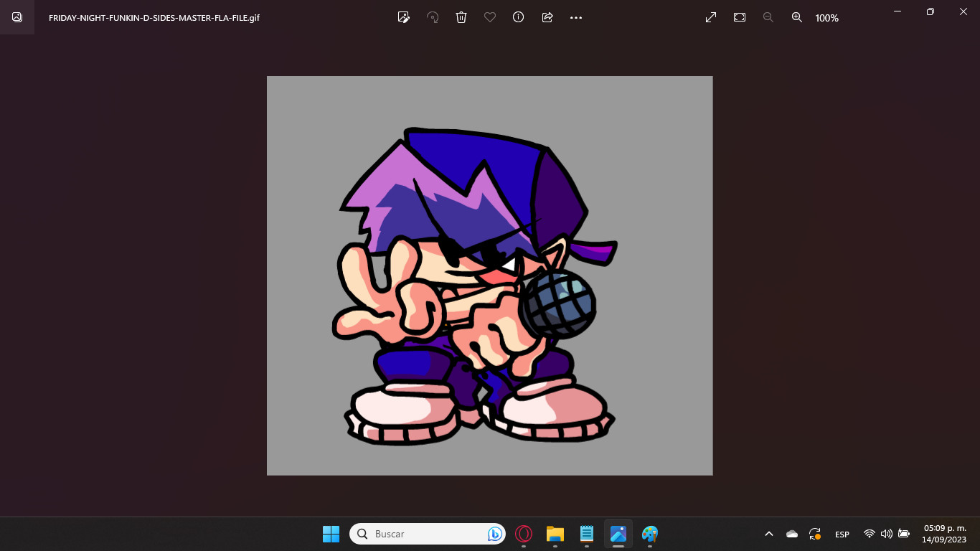
Task: Open the file information panel
Action: [519, 17]
